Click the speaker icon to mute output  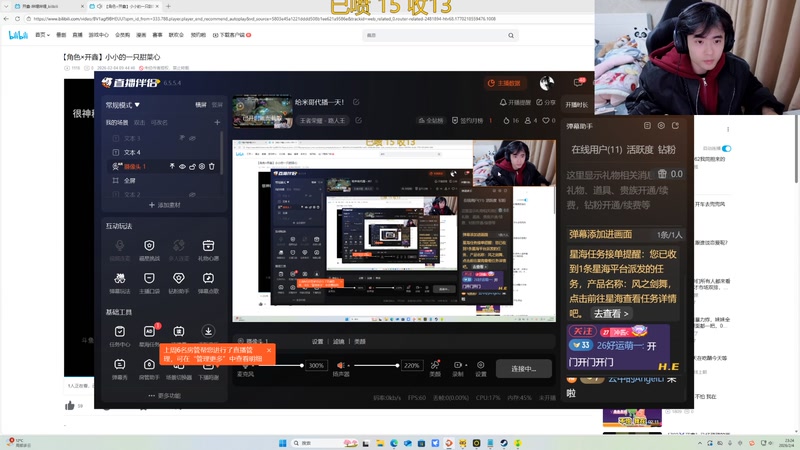pyautogui.click(x=340, y=365)
